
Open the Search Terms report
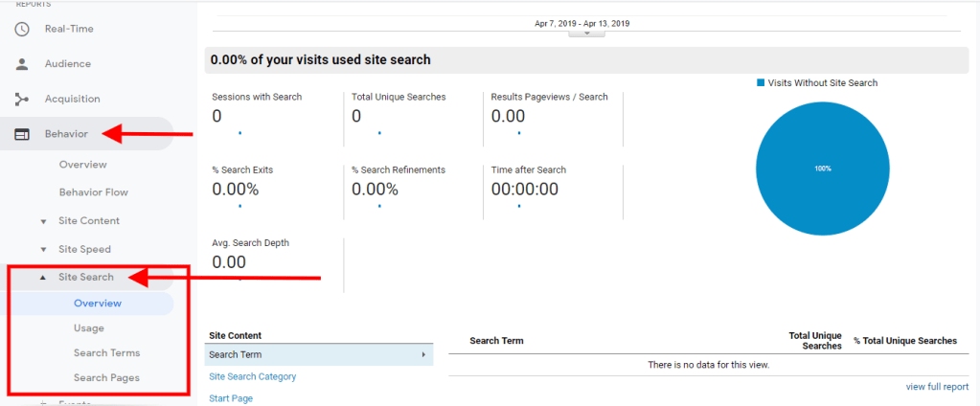(106, 353)
